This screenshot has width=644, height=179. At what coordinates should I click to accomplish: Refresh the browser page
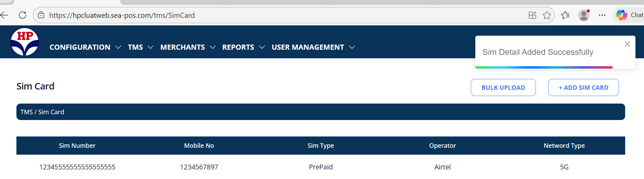pos(23,15)
